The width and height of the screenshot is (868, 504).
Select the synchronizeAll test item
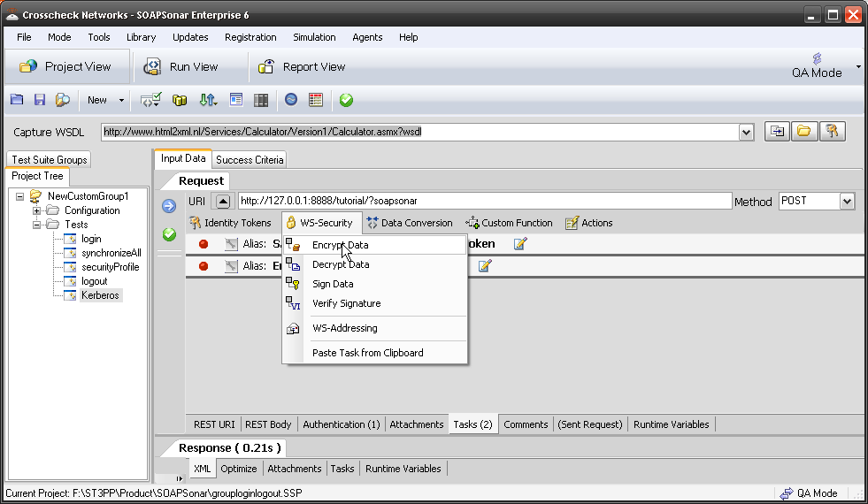111,253
